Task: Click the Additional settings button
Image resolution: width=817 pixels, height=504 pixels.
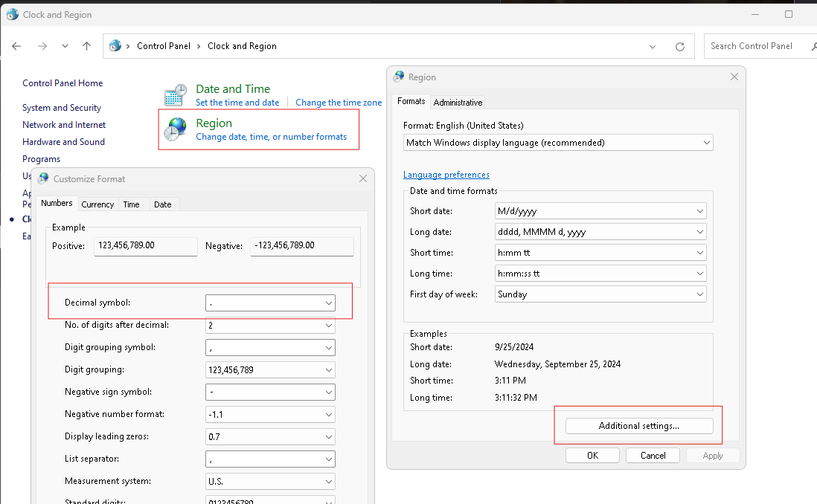Action: pyautogui.click(x=639, y=426)
